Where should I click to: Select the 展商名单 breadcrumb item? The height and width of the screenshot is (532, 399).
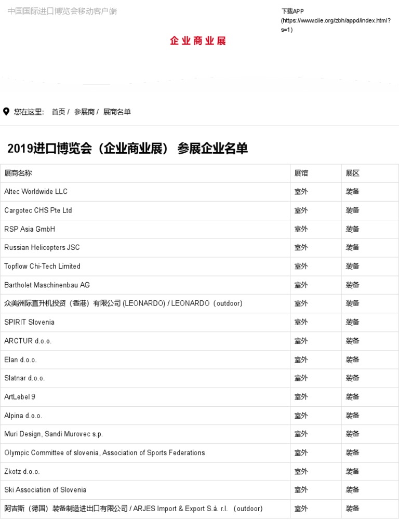click(117, 112)
